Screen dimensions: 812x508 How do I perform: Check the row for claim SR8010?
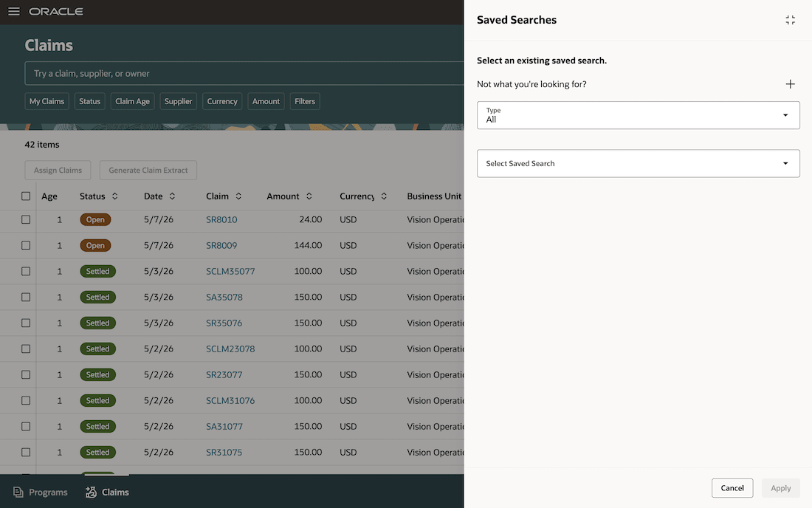pyautogui.click(x=26, y=219)
